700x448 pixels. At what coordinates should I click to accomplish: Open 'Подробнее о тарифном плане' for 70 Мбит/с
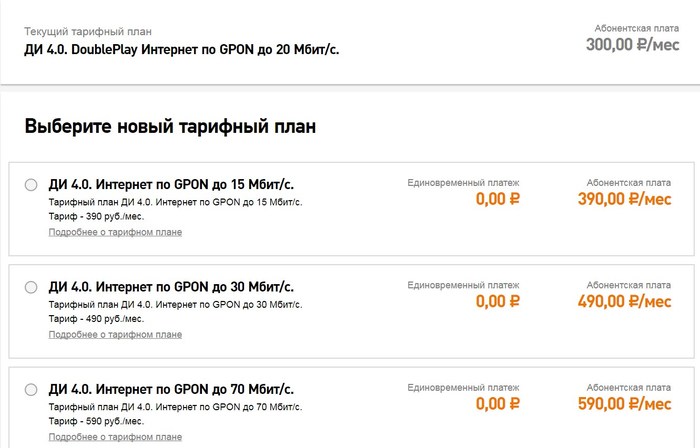[x=115, y=436]
